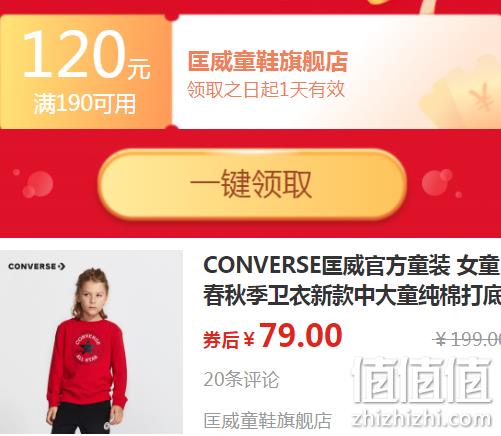Click the zhizhizhi.com watermark text
501x436 pixels.
422,418
